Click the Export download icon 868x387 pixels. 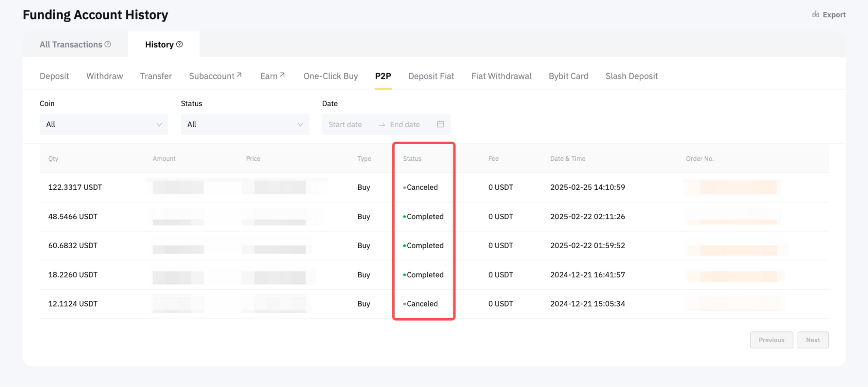point(815,14)
